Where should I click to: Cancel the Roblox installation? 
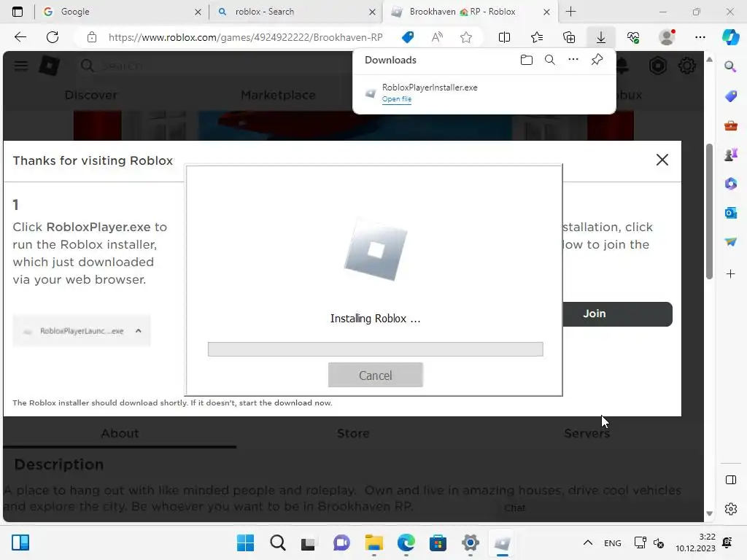pyautogui.click(x=376, y=376)
